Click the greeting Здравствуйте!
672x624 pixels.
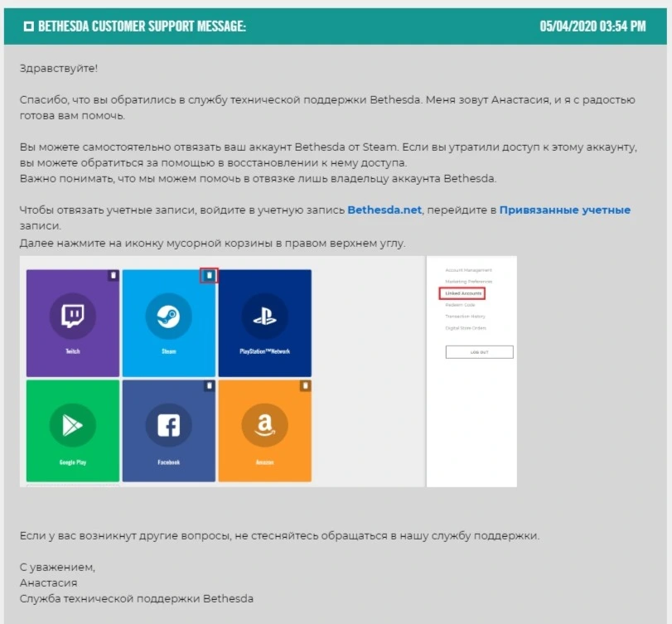[59, 69]
